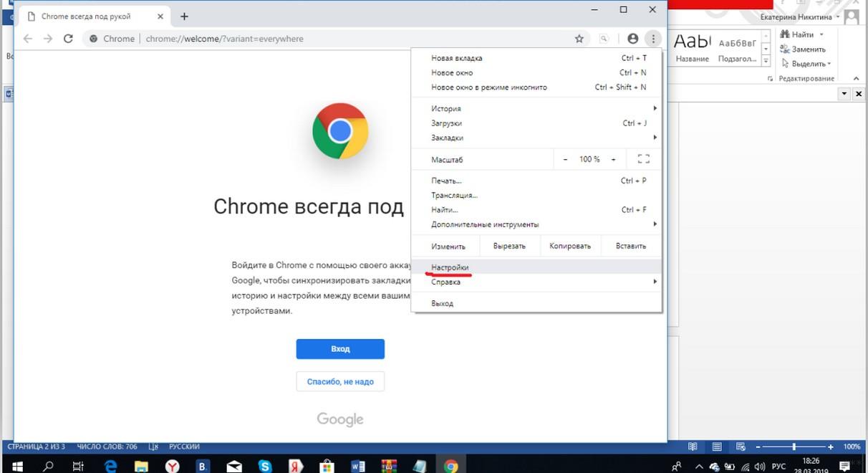Viewport: 868px width, 473px height.
Task: Go forward in Chrome navigation
Action: coord(48,39)
